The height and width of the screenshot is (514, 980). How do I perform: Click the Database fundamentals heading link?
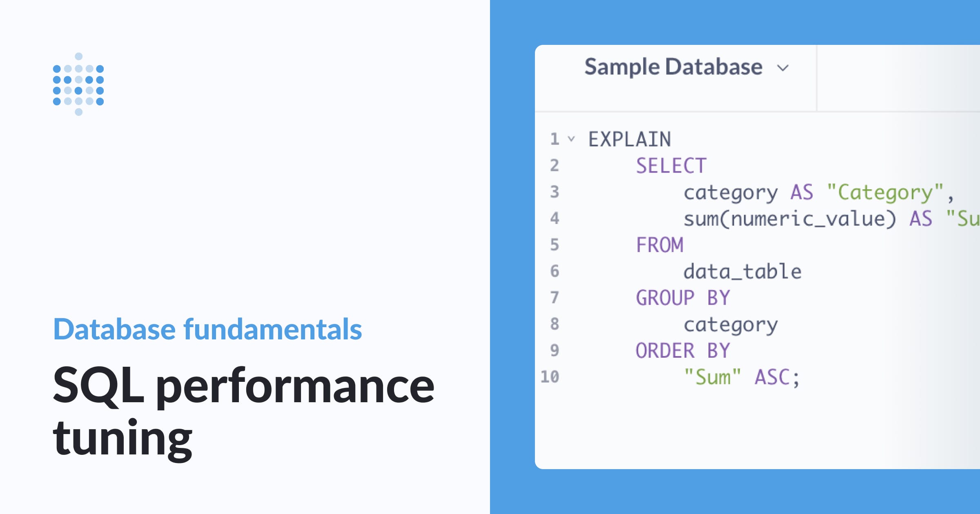[207, 329]
